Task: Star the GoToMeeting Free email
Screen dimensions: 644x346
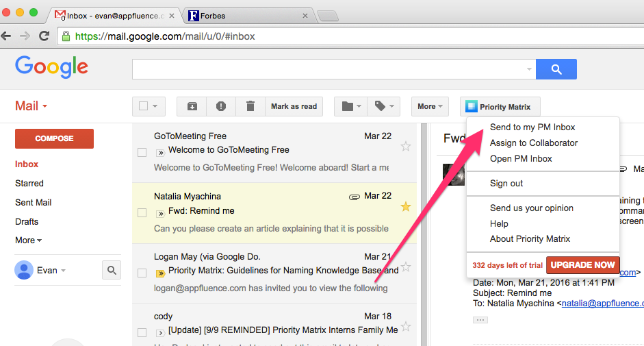Action: pos(406,147)
